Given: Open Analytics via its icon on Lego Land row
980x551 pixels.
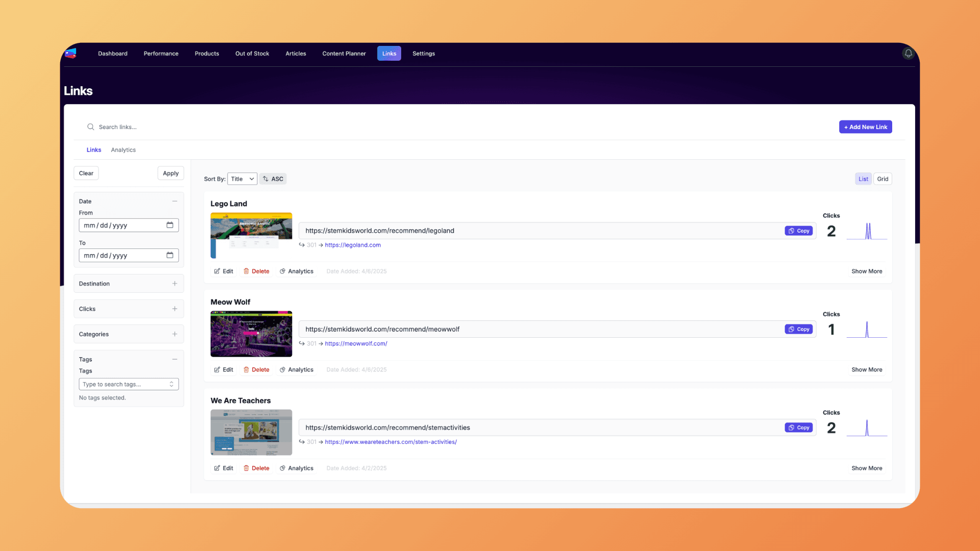Looking at the screenshot, I should pos(282,271).
